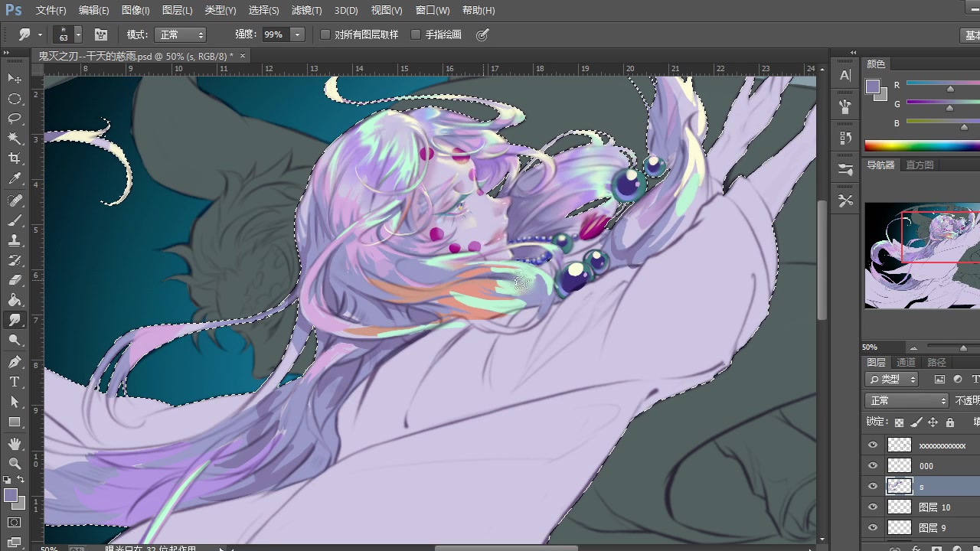Select the Move tool
The height and width of the screenshot is (551, 980).
15,79
